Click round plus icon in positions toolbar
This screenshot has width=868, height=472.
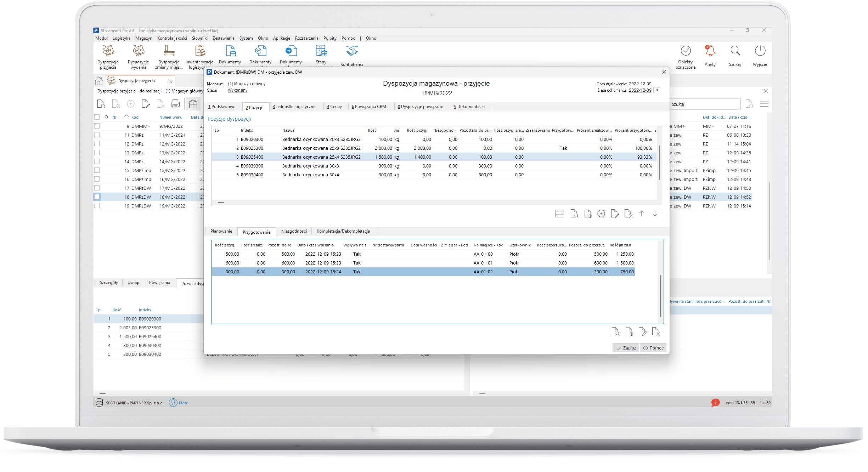coord(601,214)
